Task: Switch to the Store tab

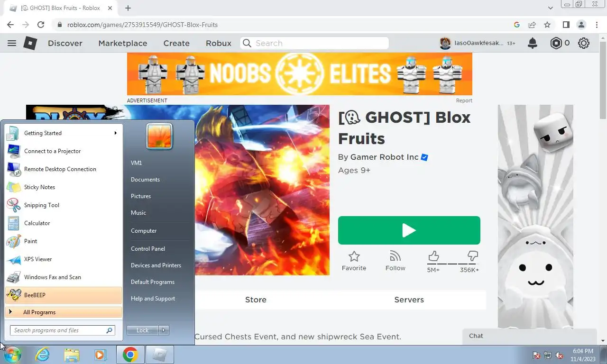Action: click(x=256, y=300)
